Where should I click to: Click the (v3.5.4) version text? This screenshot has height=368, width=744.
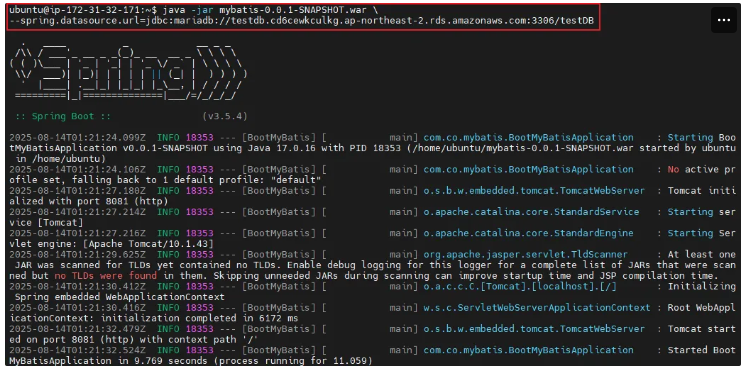225,116
